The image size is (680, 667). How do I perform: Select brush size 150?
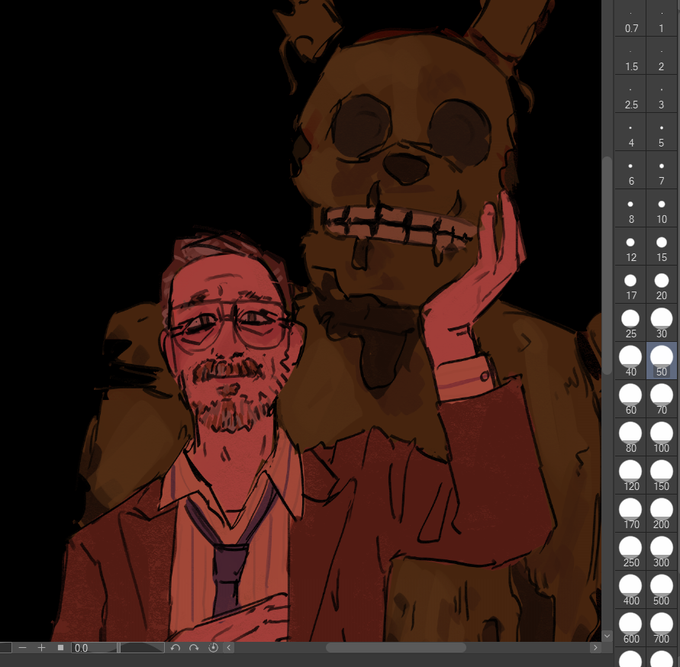coord(661,476)
